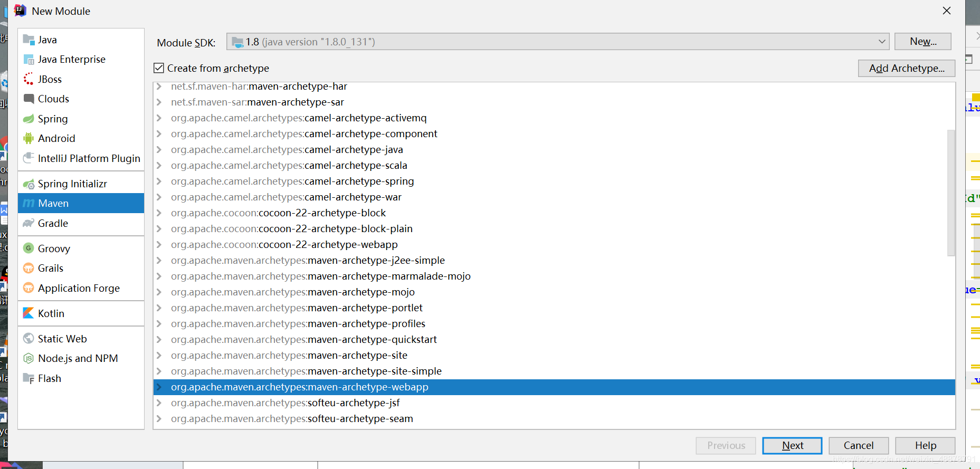Select Kotlin module type
The image size is (980, 469).
81,313
